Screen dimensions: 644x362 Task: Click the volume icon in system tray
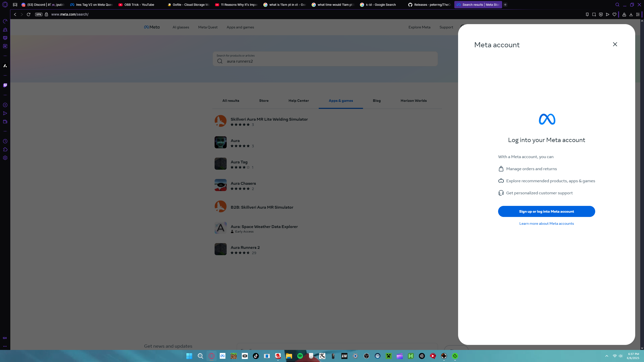click(621, 356)
